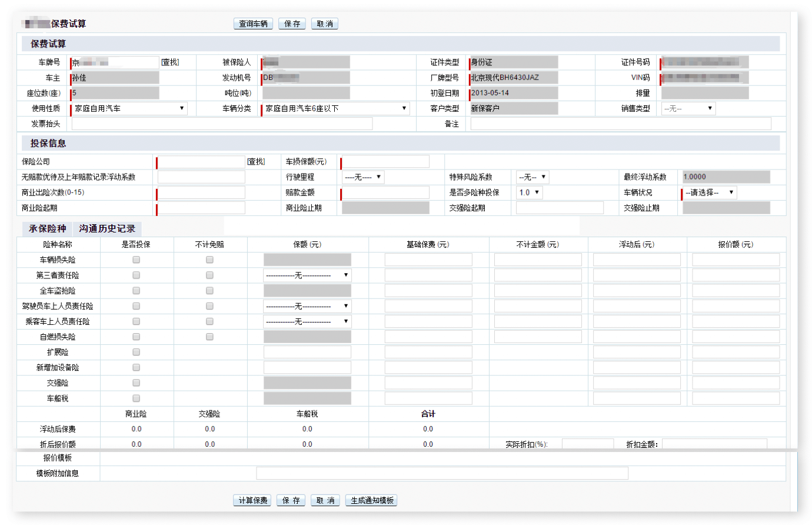Open the 销售类型 dropdown
Viewport: 812px width, 525px height.
click(688, 108)
